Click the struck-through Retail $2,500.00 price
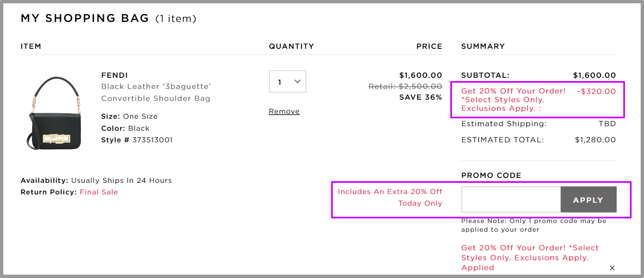This screenshot has height=278, width=644. point(405,86)
